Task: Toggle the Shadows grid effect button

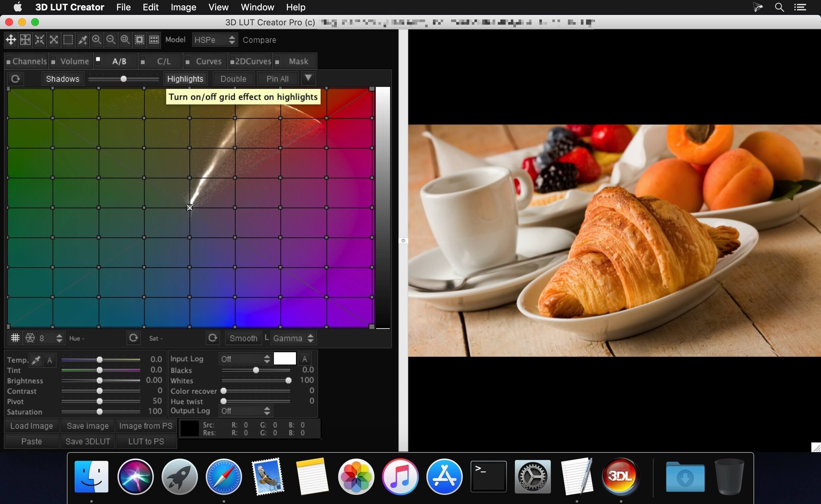Action: (x=63, y=79)
